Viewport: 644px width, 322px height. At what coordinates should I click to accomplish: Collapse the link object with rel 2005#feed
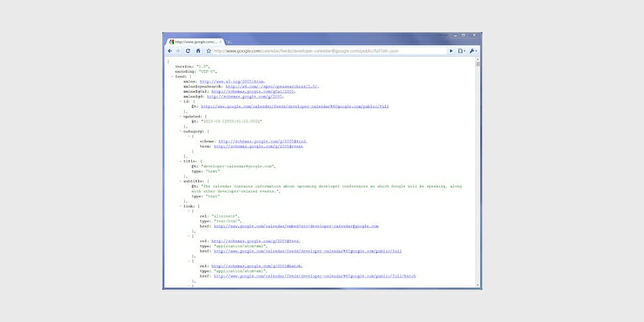(x=189, y=236)
